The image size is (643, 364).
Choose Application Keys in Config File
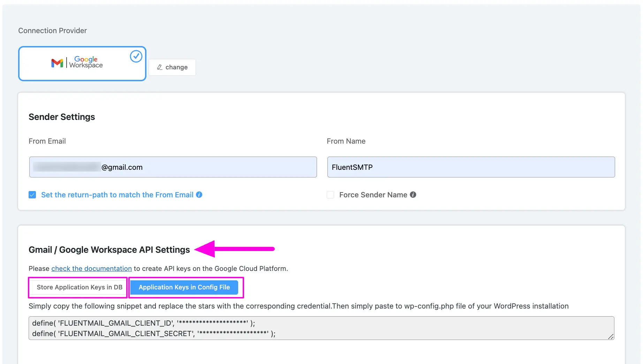click(184, 287)
